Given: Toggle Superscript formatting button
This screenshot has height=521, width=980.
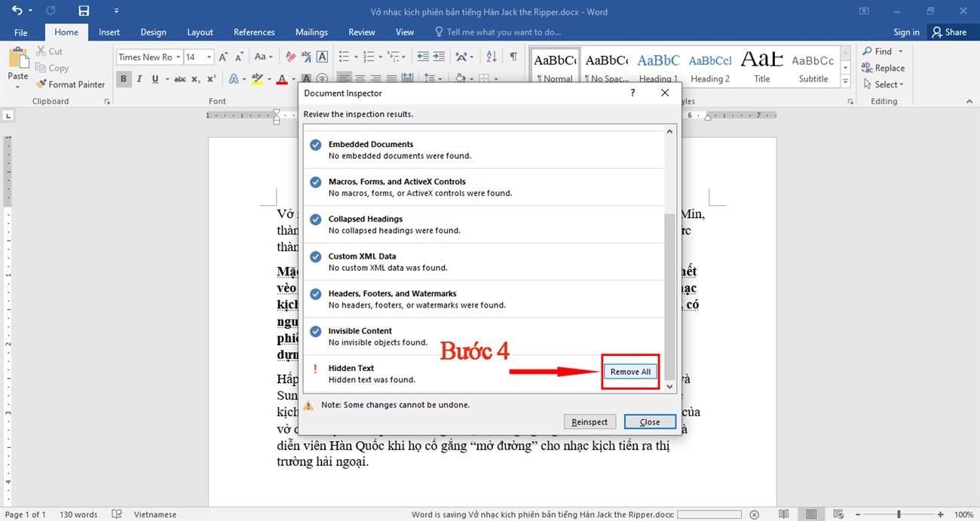Looking at the screenshot, I should pos(212,79).
